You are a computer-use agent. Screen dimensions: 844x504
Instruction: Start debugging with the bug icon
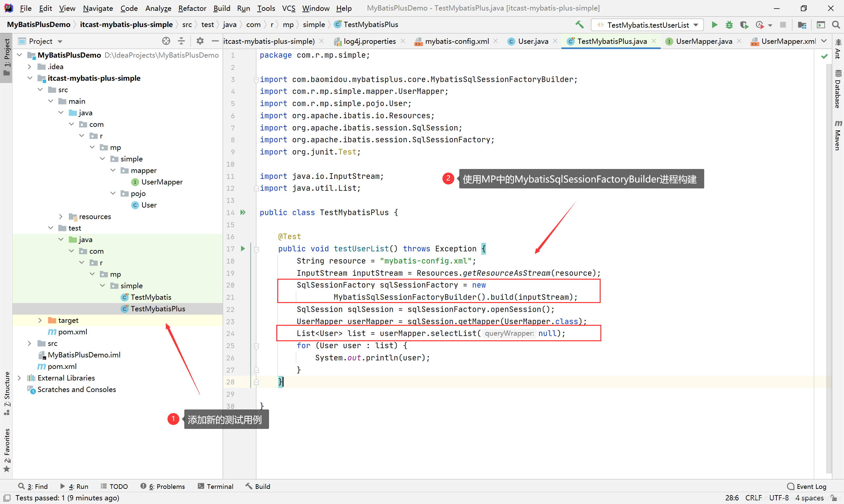729,25
